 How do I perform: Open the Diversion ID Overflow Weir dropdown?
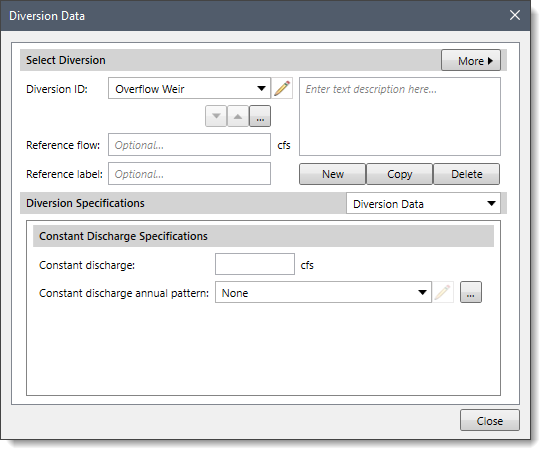(189, 88)
